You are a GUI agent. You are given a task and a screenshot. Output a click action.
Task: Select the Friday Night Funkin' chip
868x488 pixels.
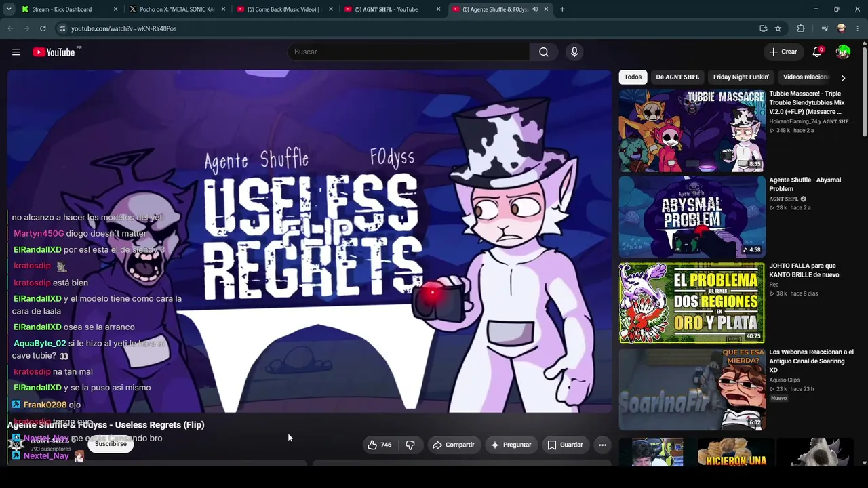[741, 77]
